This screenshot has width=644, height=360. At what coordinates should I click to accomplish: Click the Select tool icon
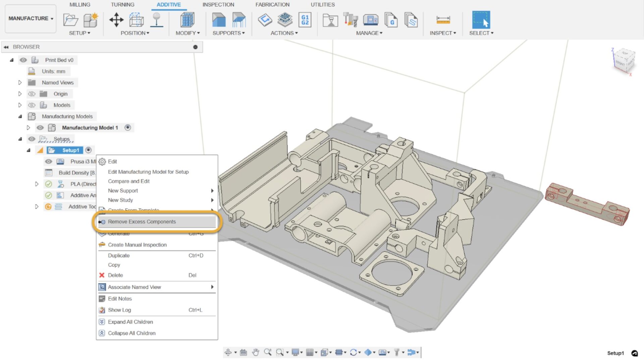[481, 20]
